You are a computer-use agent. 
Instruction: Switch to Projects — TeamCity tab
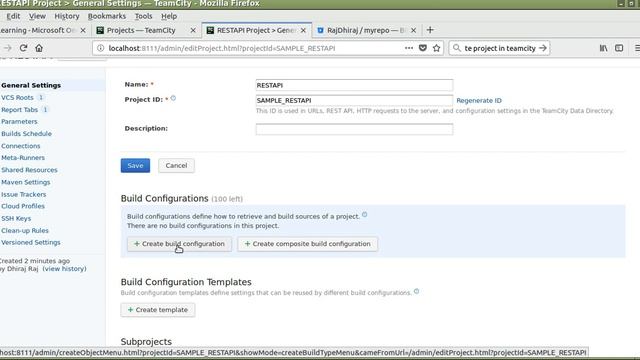click(141, 30)
